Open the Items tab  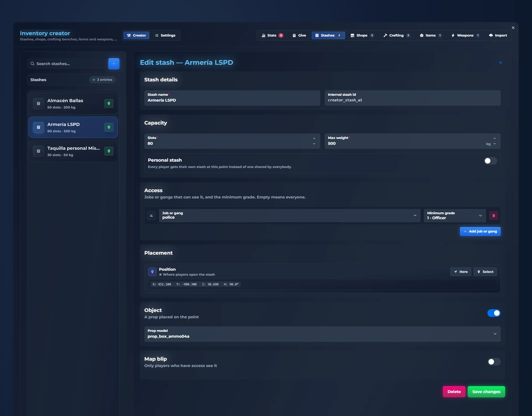(431, 35)
